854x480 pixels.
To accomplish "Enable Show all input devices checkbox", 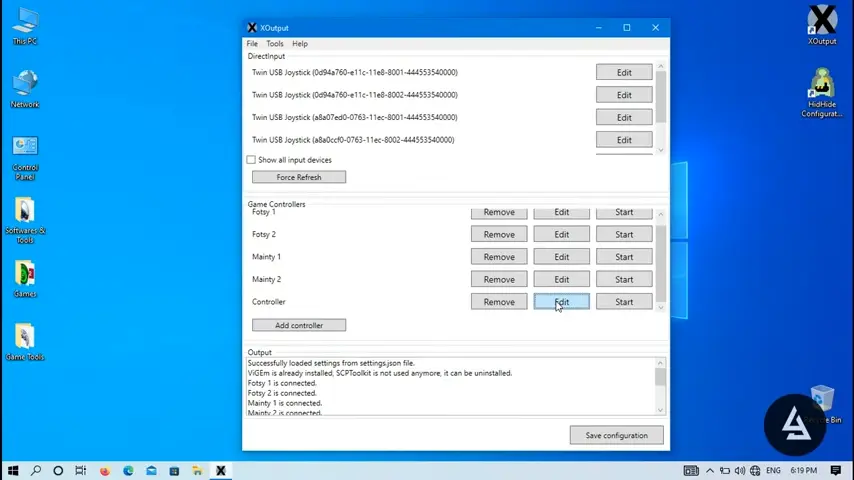I will tap(251, 160).
